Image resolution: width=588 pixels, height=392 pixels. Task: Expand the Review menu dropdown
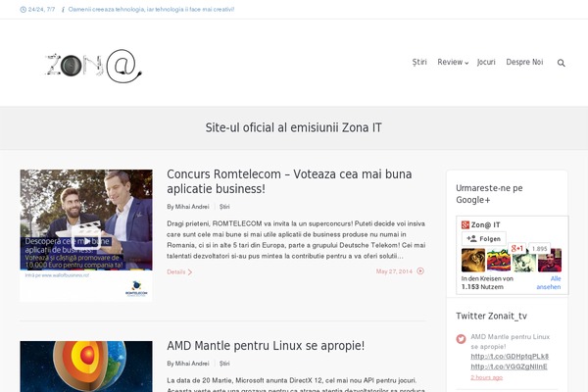pyautogui.click(x=453, y=63)
